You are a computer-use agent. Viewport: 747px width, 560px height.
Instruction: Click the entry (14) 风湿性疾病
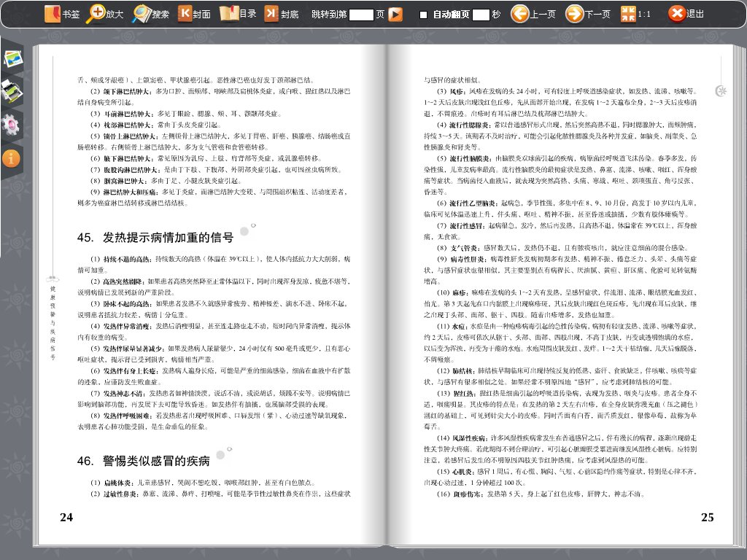(462, 438)
